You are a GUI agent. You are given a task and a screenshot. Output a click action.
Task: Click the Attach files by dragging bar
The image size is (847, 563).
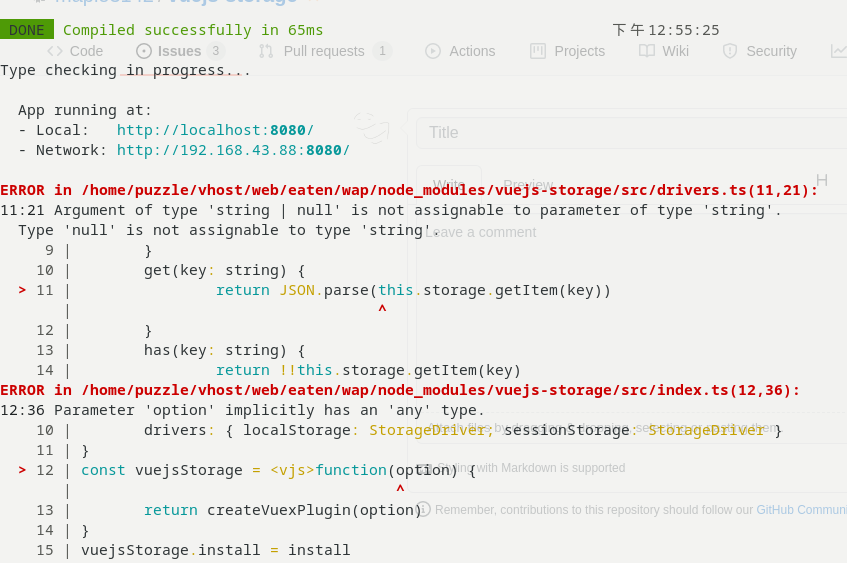point(631,428)
